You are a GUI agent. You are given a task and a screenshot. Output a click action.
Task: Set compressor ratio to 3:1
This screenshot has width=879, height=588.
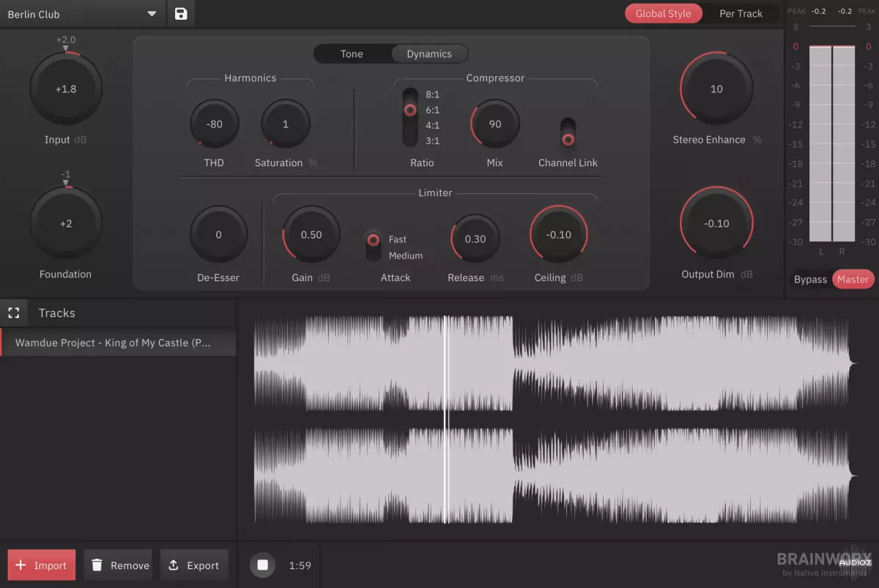[x=432, y=141]
